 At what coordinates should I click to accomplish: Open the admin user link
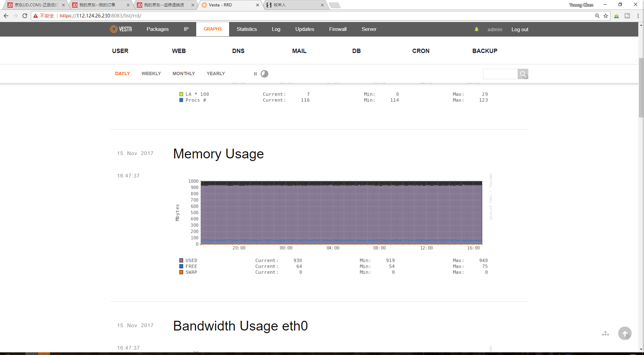(495, 30)
